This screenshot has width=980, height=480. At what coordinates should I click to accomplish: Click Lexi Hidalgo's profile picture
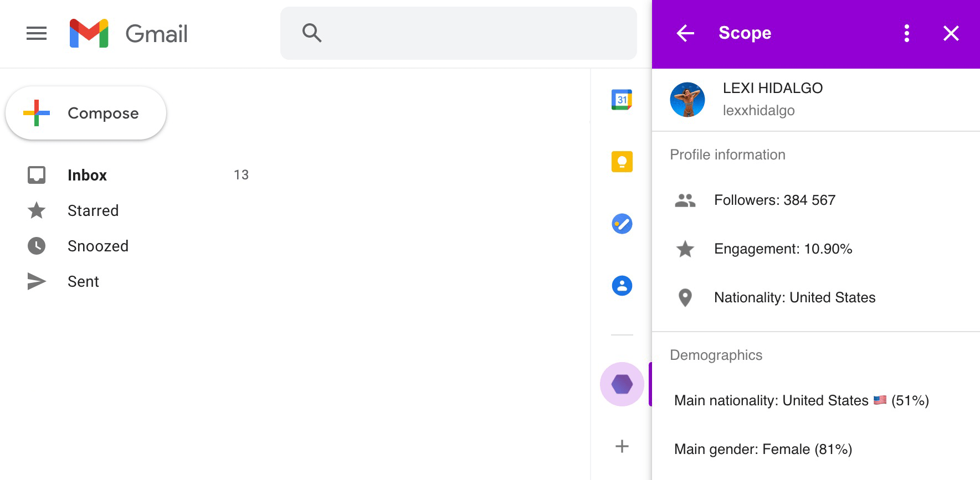pos(687,100)
